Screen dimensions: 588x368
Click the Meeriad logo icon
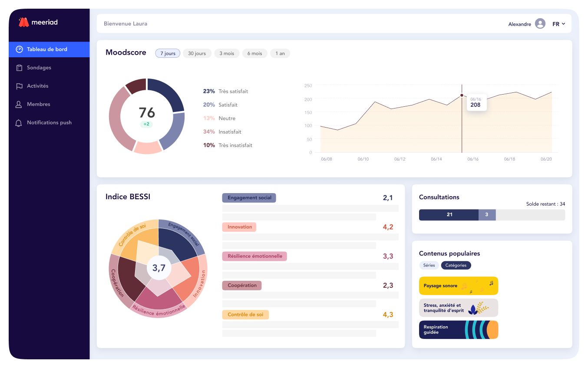tap(23, 22)
